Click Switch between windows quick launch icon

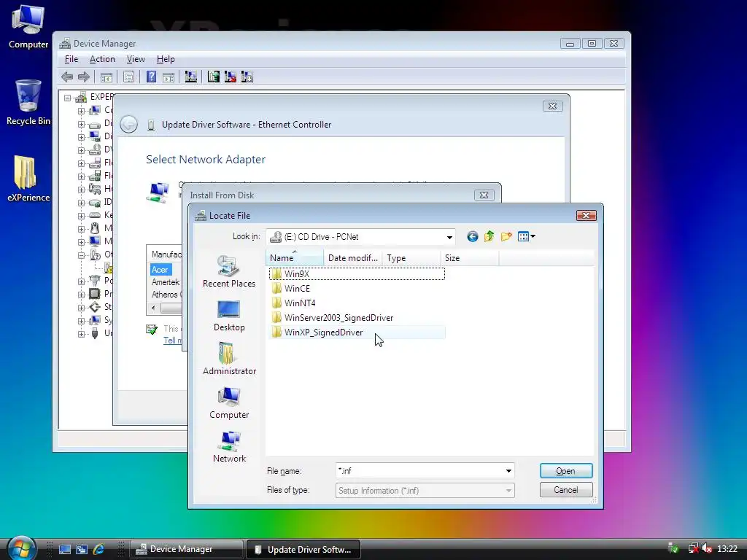click(82, 549)
